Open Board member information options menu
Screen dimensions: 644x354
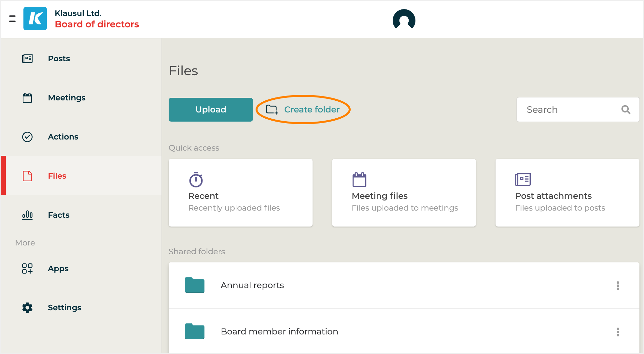point(618,332)
